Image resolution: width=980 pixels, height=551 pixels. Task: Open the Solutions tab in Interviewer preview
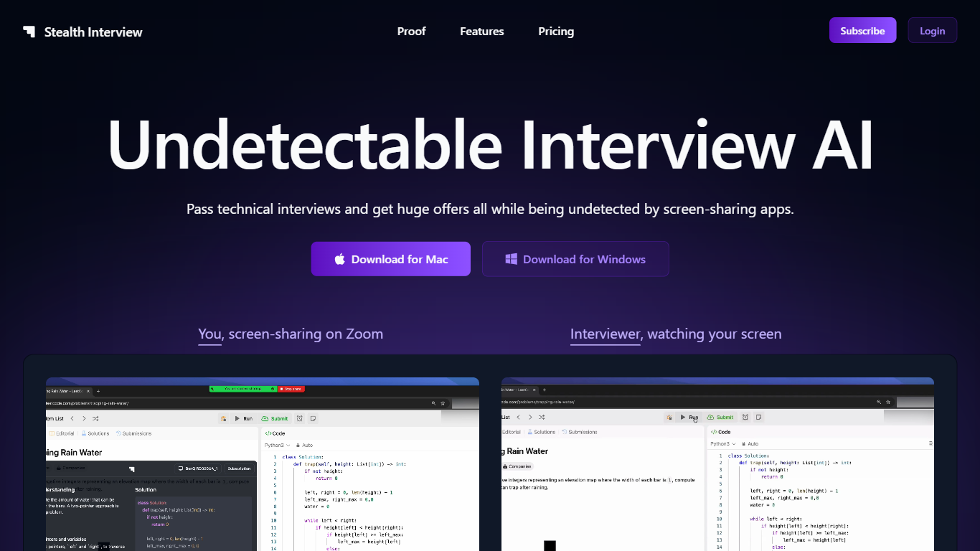pos(541,432)
